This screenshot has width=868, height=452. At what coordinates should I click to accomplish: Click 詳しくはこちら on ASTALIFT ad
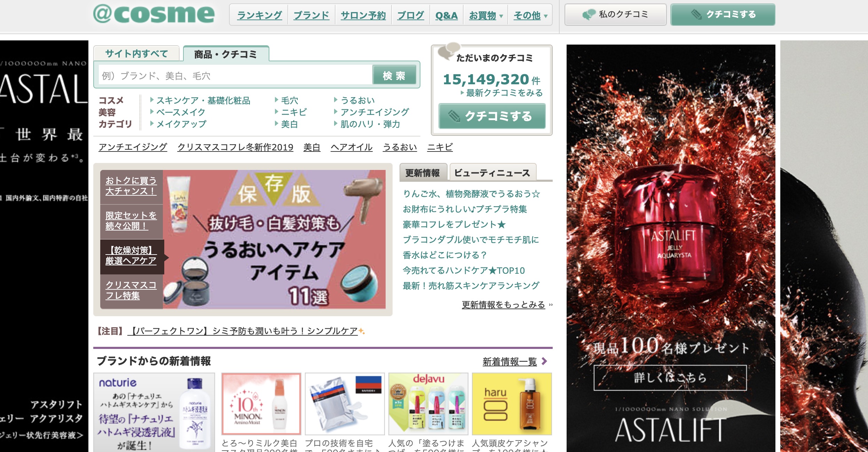click(x=670, y=377)
